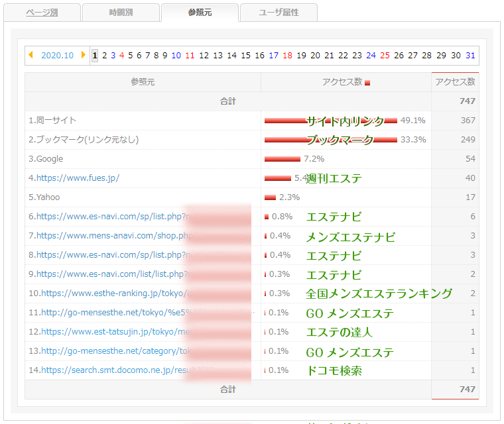Open row 9 es-navi.com list link

click(115, 274)
